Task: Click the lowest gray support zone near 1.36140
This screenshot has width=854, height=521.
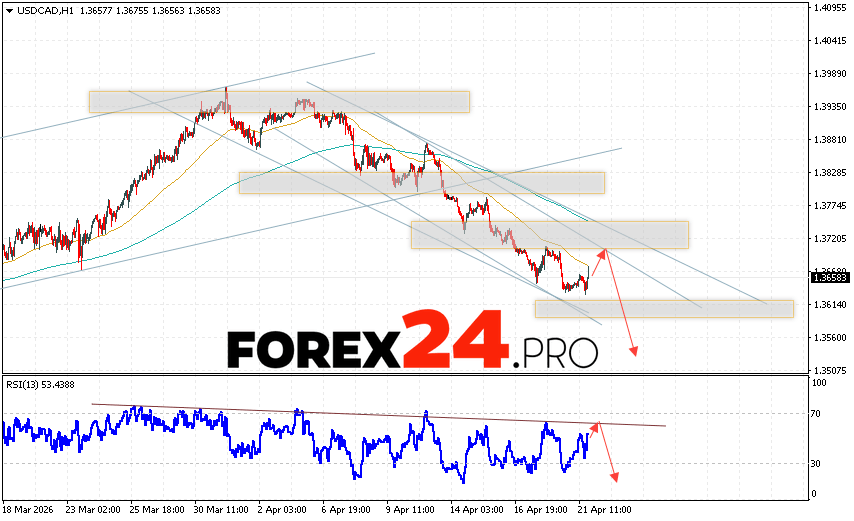Action: 664,309
